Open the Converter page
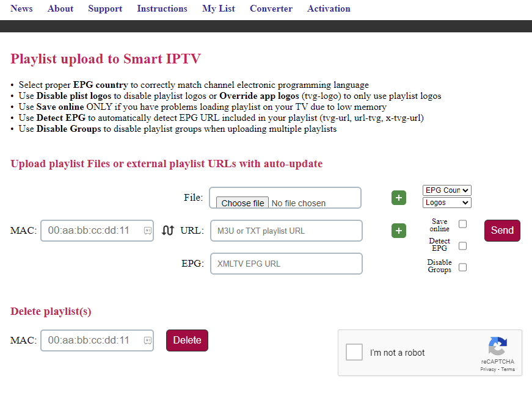 coord(271,9)
